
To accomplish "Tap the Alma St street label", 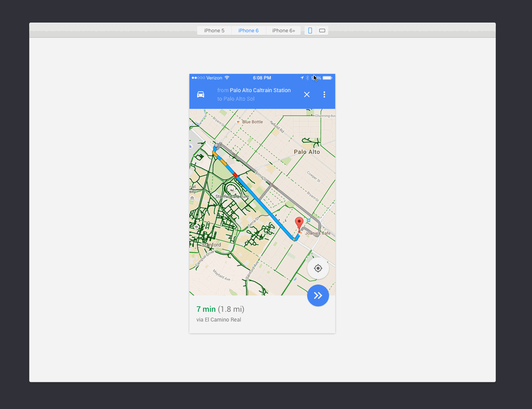I will [261, 177].
